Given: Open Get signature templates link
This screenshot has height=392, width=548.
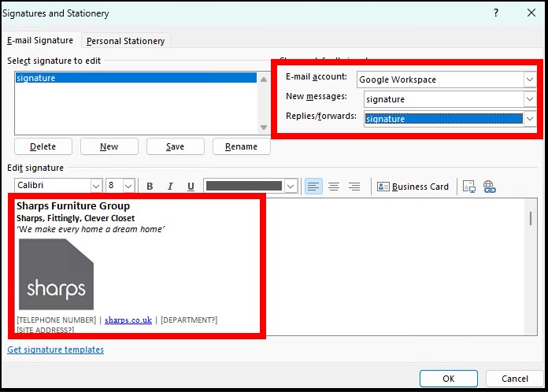Looking at the screenshot, I should tap(56, 349).
